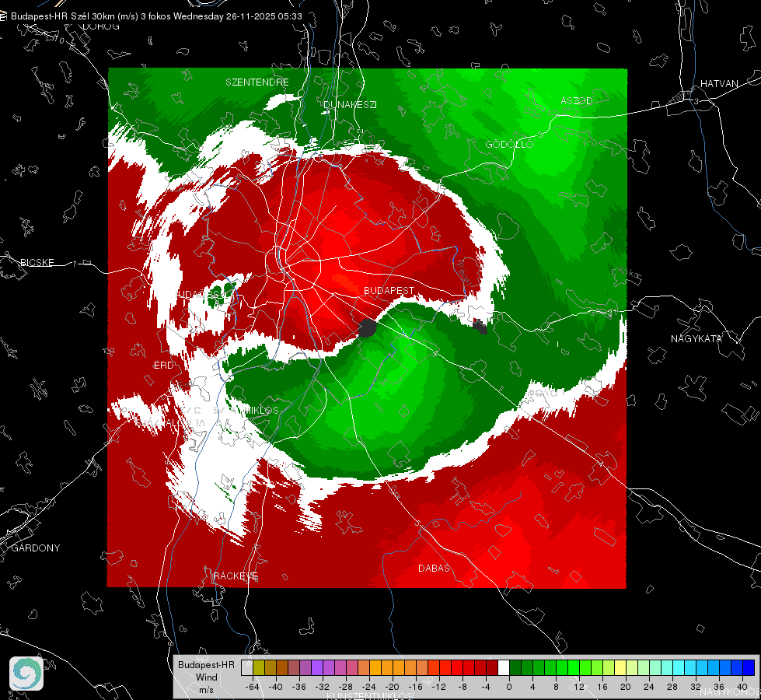Click the -24 legend tick value
The height and width of the screenshot is (700, 761).
[x=369, y=687]
